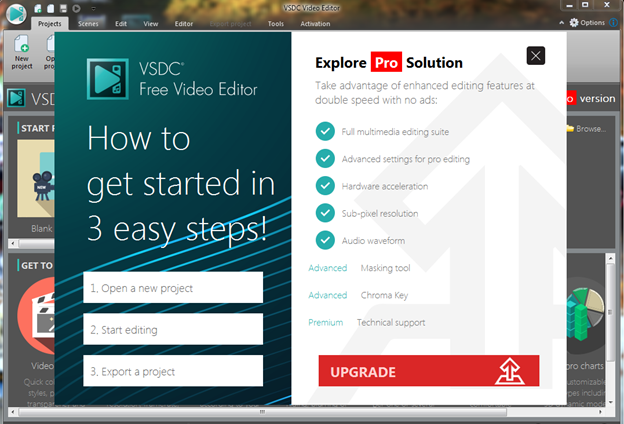Click the preview play quick-access icon
The width and height of the screenshot is (624, 424).
point(76,8)
